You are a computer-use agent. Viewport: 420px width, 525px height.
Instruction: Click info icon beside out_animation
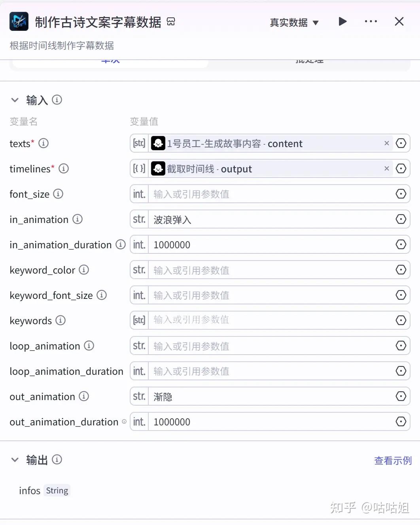(84, 397)
